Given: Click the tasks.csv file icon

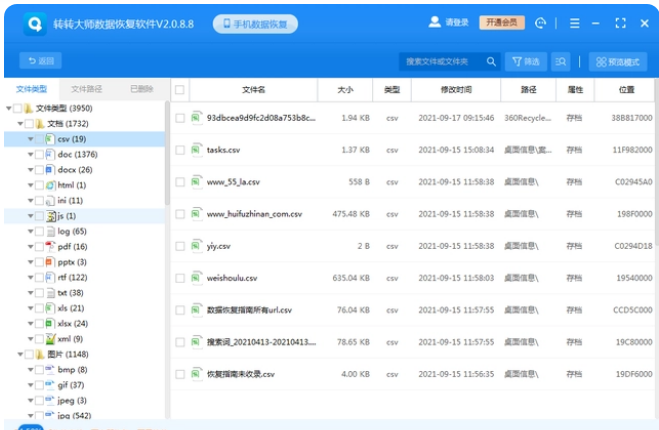Looking at the screenshot, I should [196, 150].
